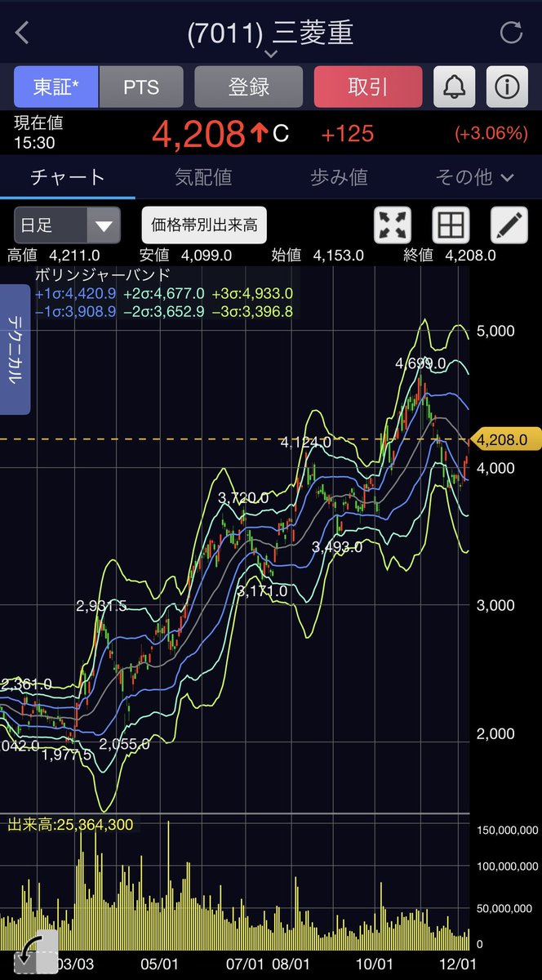Tap the −1σ:3,908.9 band value
Image resolution: width=542 pixels, height=980 pixels.
tap(76, 312)
